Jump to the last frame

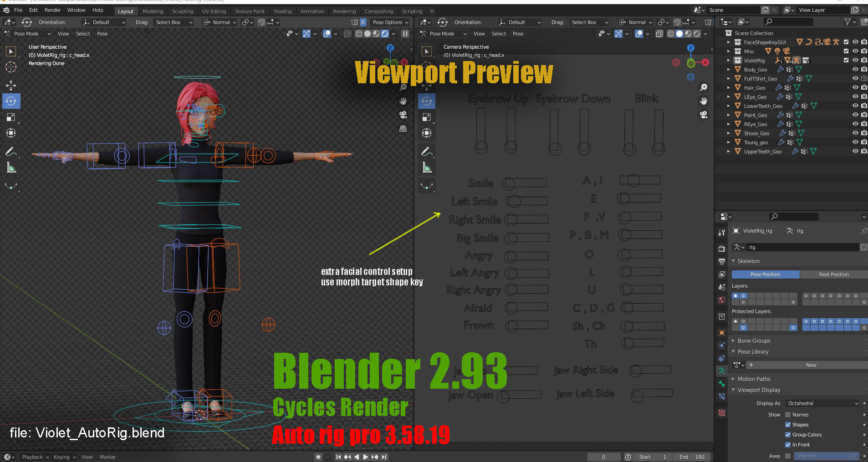pos(384,457)
